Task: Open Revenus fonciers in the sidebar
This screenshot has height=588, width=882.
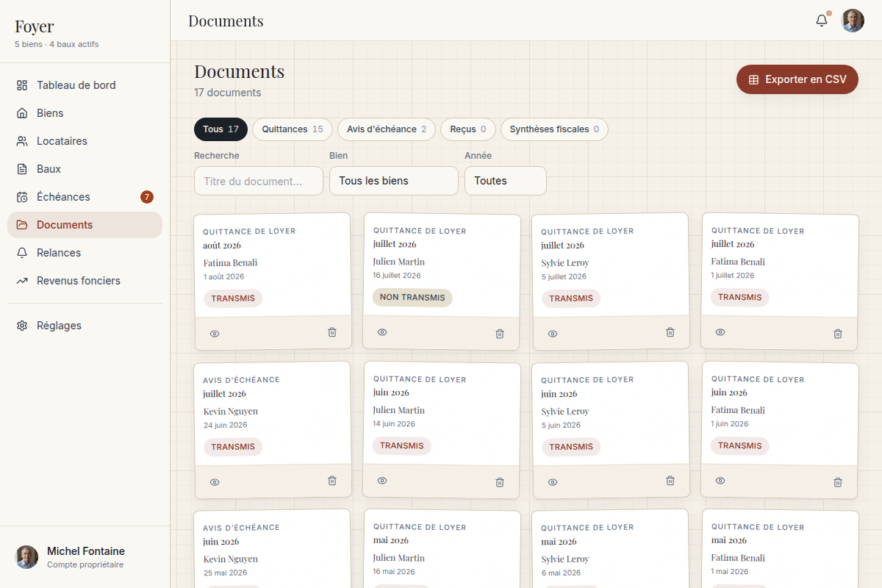Action: pos(85,281)
